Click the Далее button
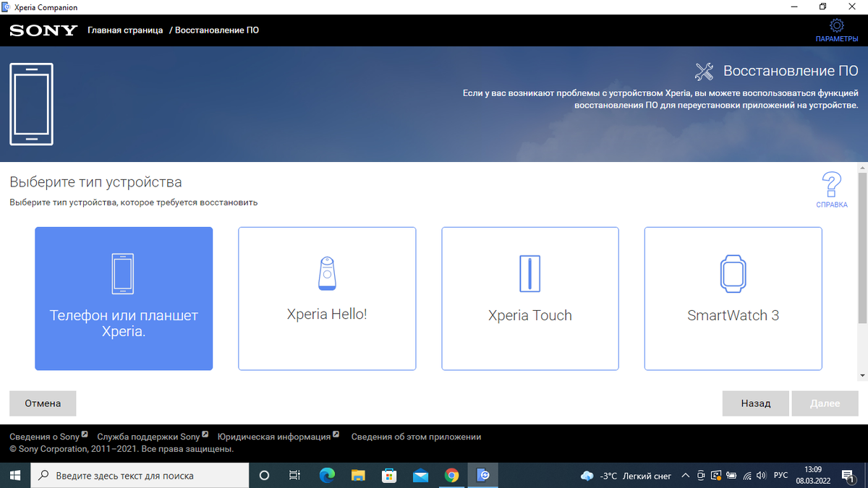 tap(825, 403)
